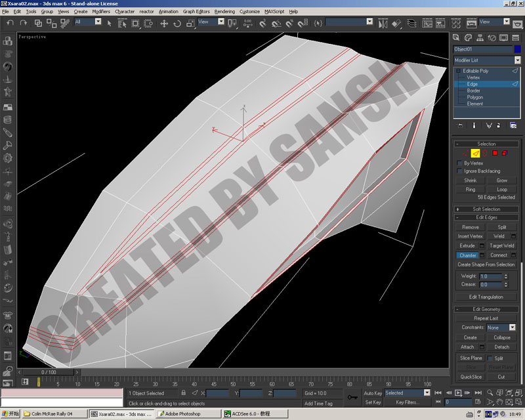Open the Modifier List dropdown
Image resolution: width=525 pixels, height=420 pixels.
486,60
